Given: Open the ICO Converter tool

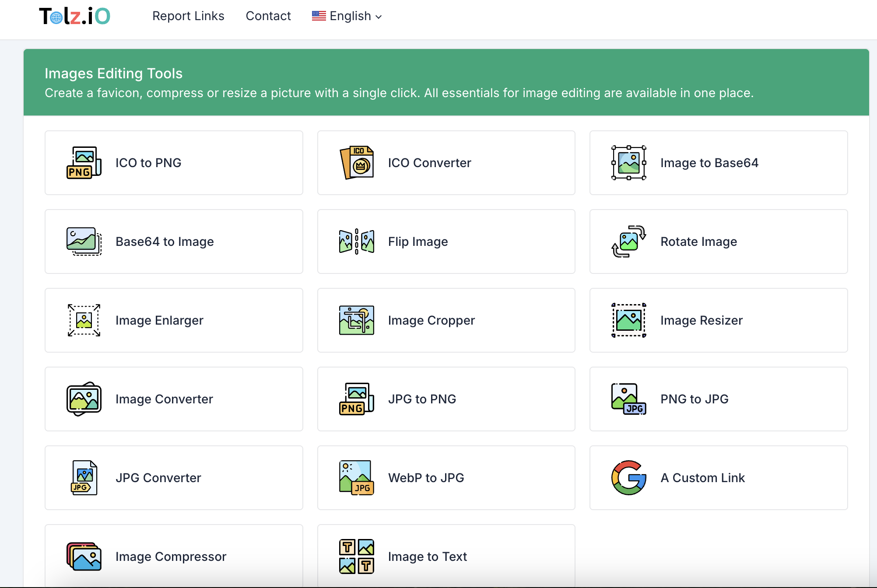Looking at the screenshot, I should point(446,163).
